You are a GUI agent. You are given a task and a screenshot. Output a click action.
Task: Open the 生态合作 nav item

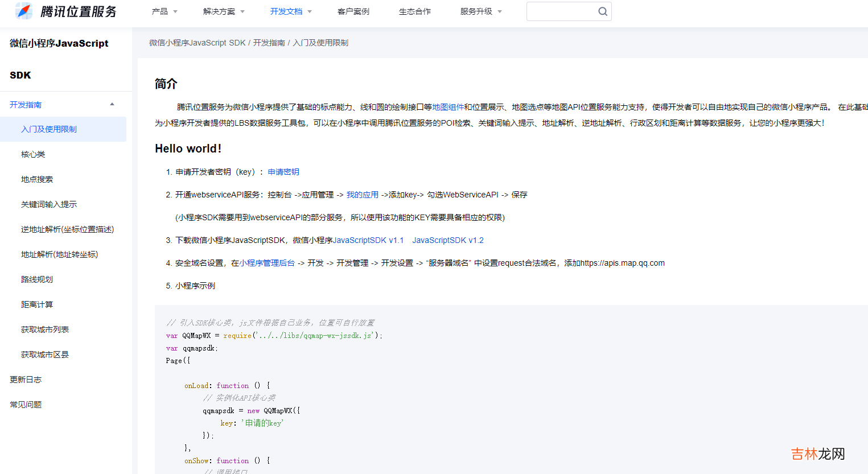(x=414, y=11)
